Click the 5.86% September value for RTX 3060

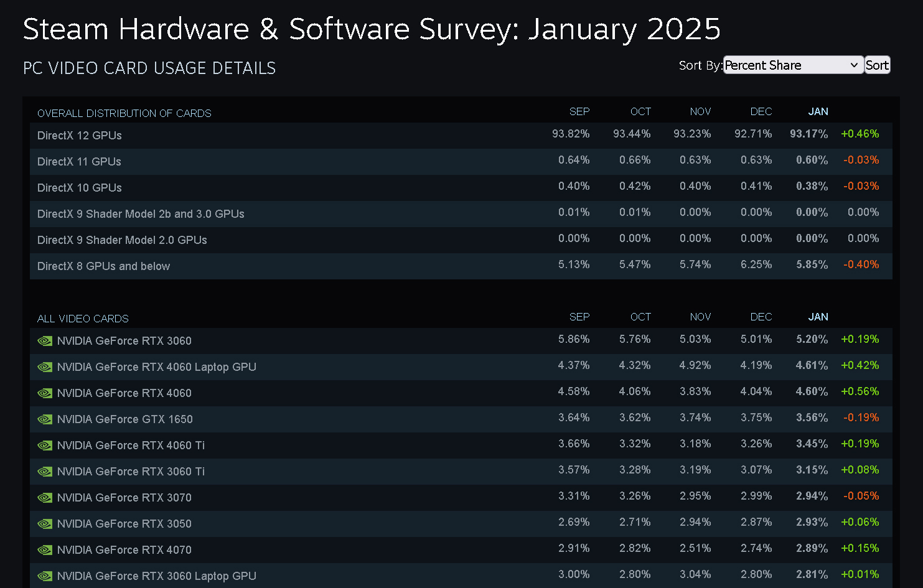coord(574,339)
